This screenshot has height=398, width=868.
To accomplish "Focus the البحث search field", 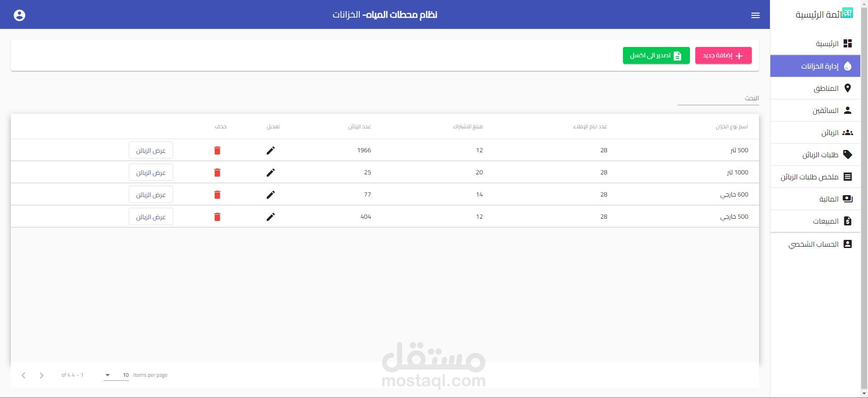I will (718, 98).
